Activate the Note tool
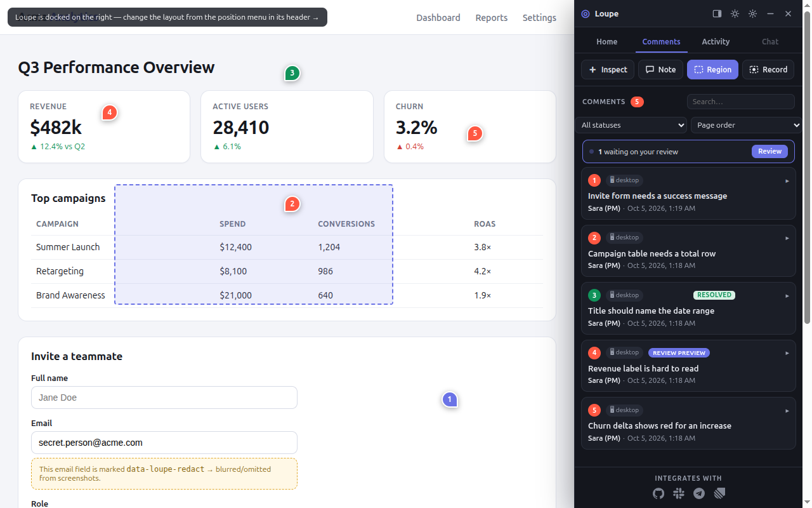 [x=660, y=70]
